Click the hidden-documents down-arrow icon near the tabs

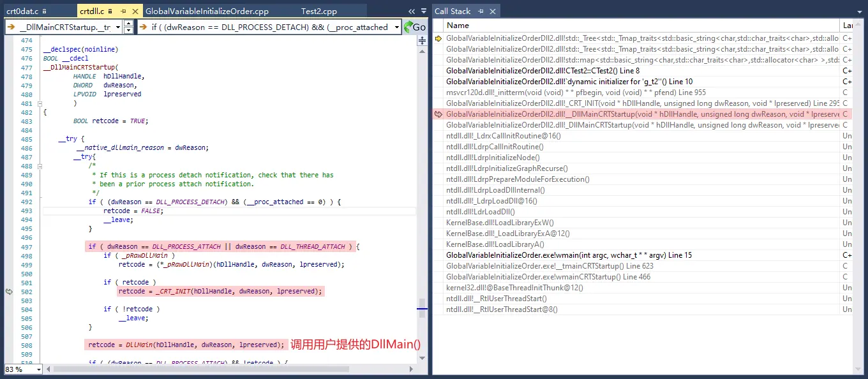(x=423, y=11)
